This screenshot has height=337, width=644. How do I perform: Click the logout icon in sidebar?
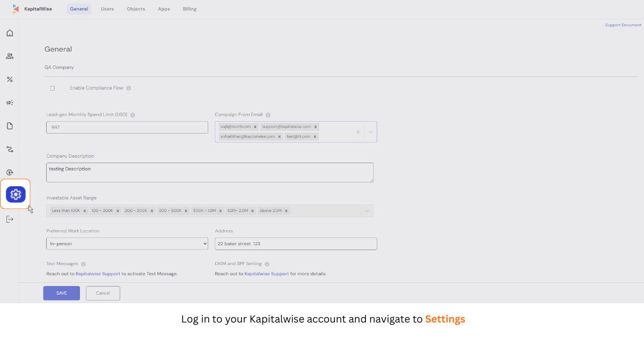tap(10, 219)
